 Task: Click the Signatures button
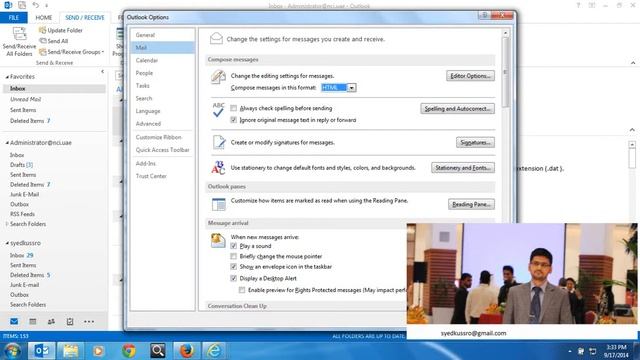[x=475, y=142]
